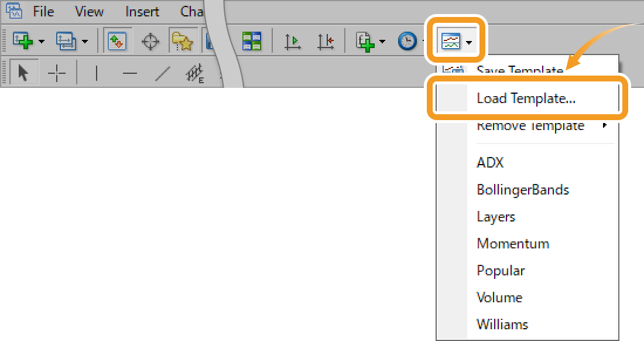This screenshot has height=341, width=644.
Task: Click the New Chart icon
Action: tap(23, 41)
